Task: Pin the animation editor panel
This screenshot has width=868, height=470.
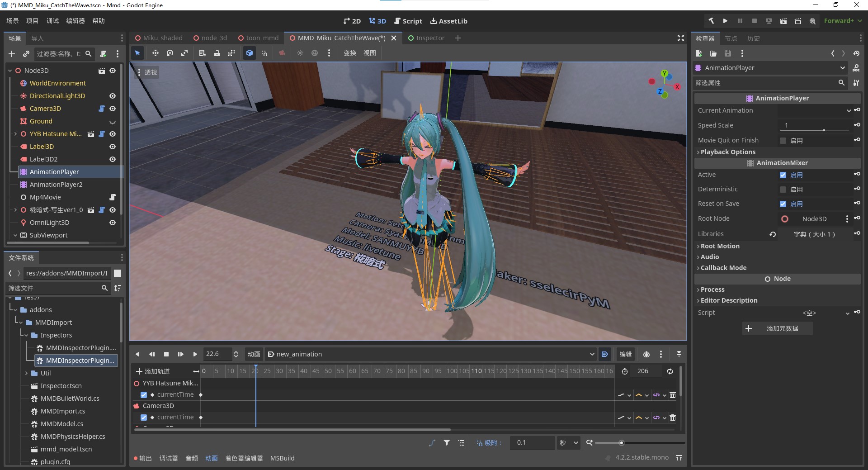Action: [679, 354]
